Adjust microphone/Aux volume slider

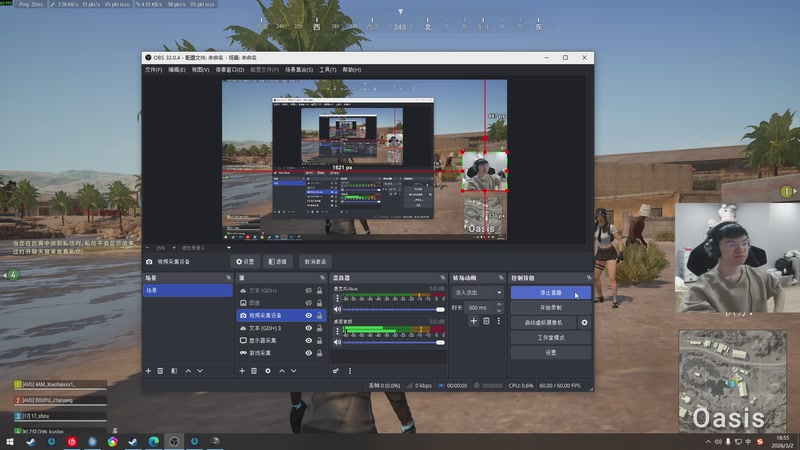point(394,309)
